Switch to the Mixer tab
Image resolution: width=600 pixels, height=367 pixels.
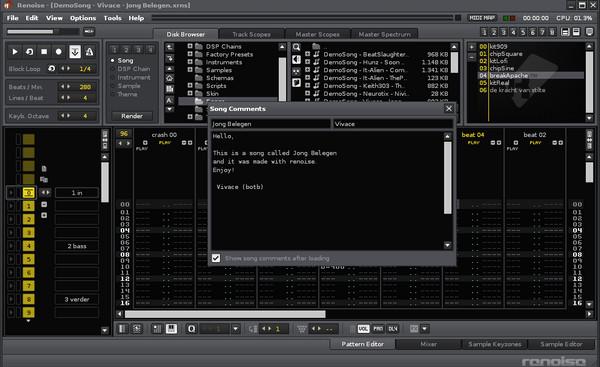point(429,344)
